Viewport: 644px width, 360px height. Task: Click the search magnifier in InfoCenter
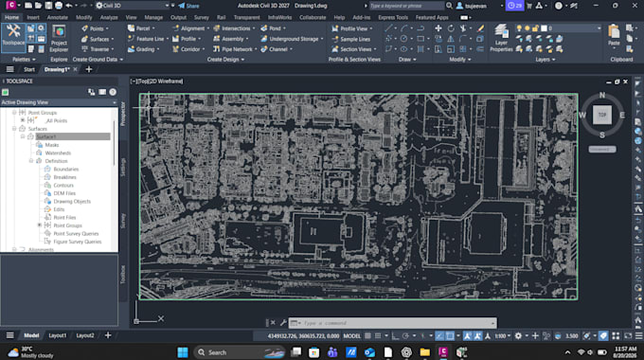pyautogui.click(x=449, y=6)
